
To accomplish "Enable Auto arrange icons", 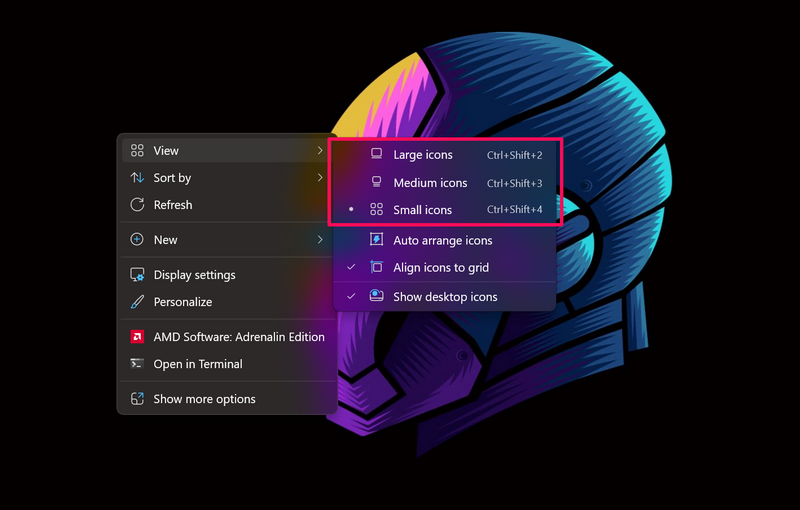I will [x=442, y=241].
